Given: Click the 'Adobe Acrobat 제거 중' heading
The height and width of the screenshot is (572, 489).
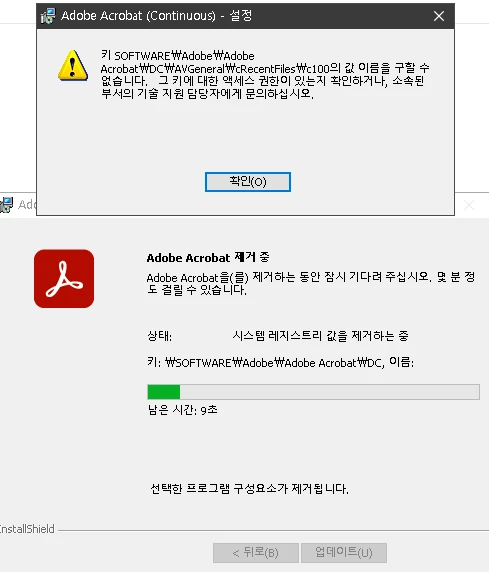Looking at the screenshot, I should (208, 258).
